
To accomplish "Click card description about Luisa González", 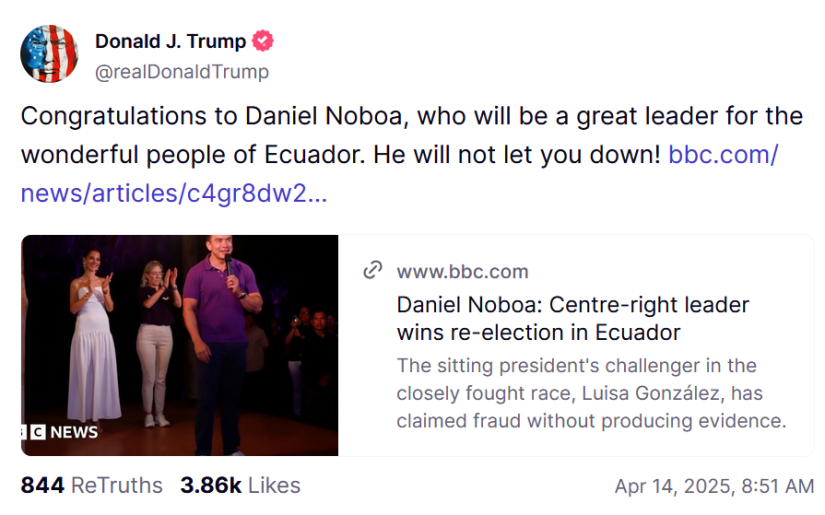I will 590,393.
